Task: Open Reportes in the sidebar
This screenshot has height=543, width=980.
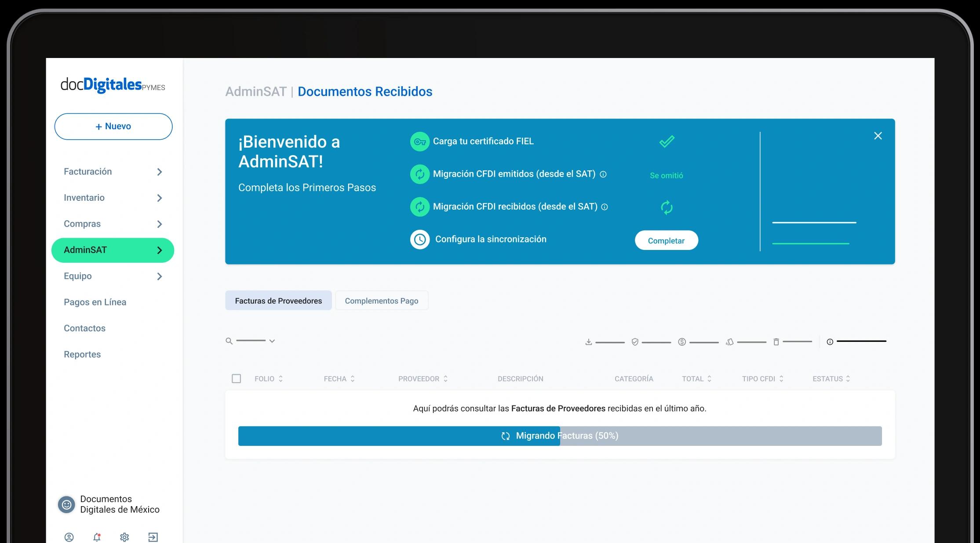Action: pyautogui.click(x=82, y=354)
